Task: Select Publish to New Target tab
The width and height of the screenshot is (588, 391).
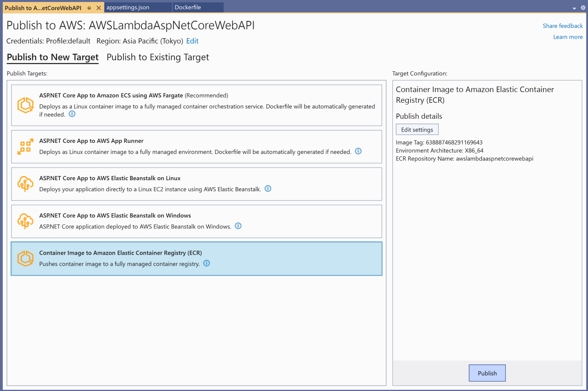Action: [53, 57]
